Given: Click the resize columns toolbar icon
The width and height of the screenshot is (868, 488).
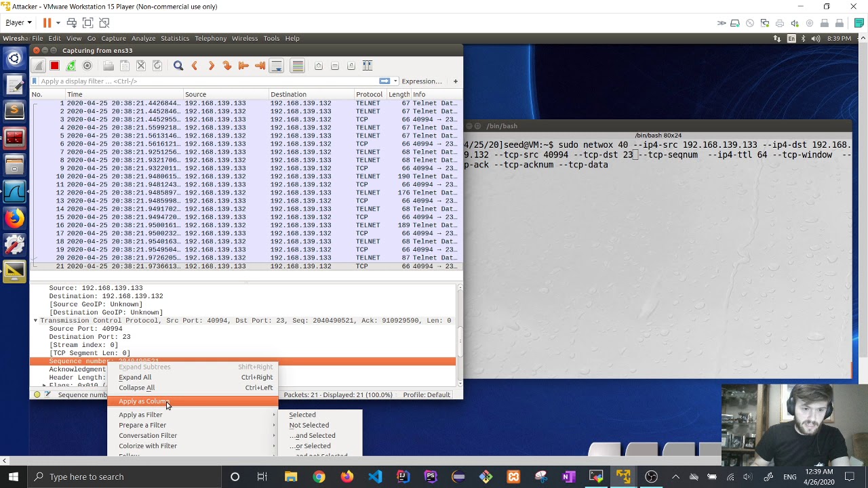Looking at the screenshot, I should click(x=367, y=66).
